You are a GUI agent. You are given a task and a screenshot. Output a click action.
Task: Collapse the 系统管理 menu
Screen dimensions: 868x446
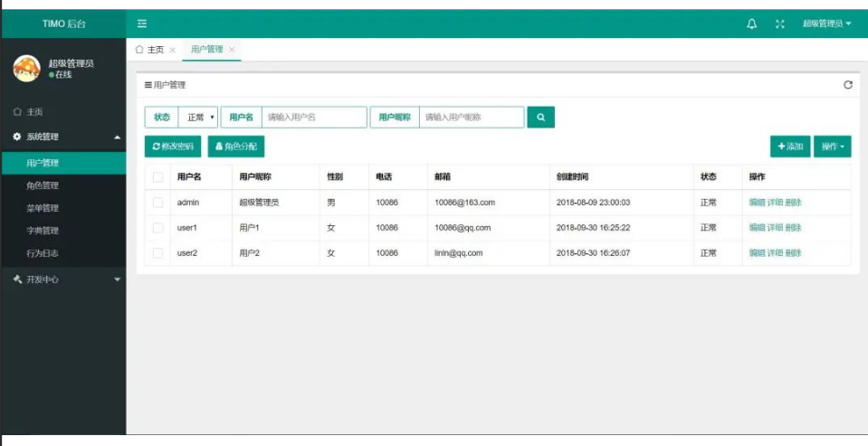[x=63, y=137]
